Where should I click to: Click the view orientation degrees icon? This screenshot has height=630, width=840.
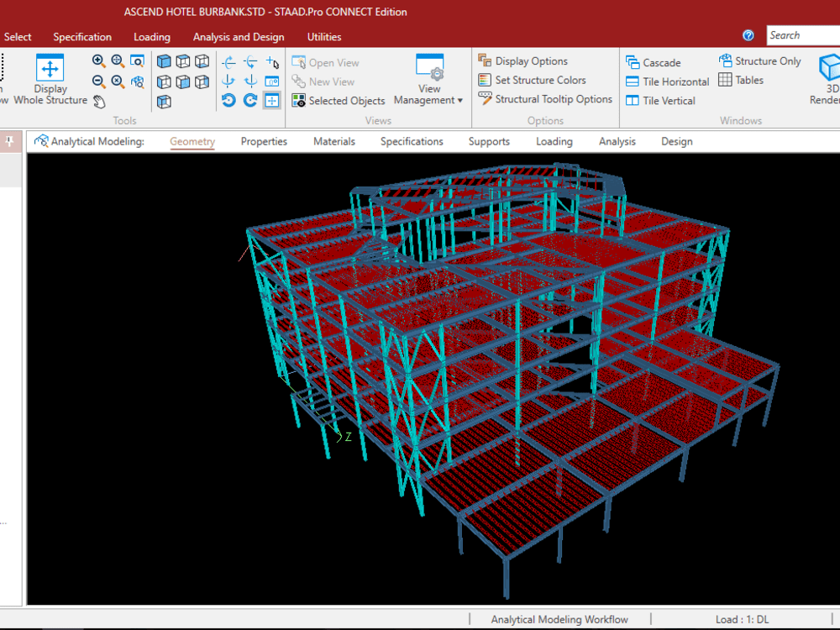tap(272, 81)
